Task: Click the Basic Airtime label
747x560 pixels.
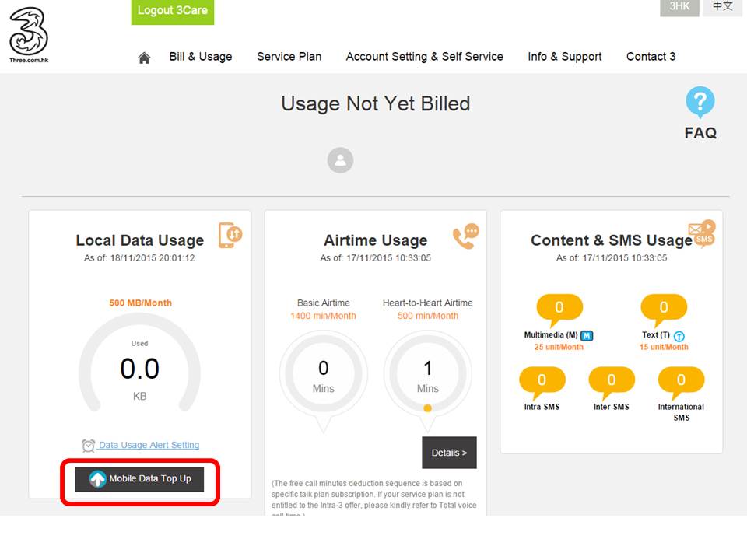Action: coord(324,303)
